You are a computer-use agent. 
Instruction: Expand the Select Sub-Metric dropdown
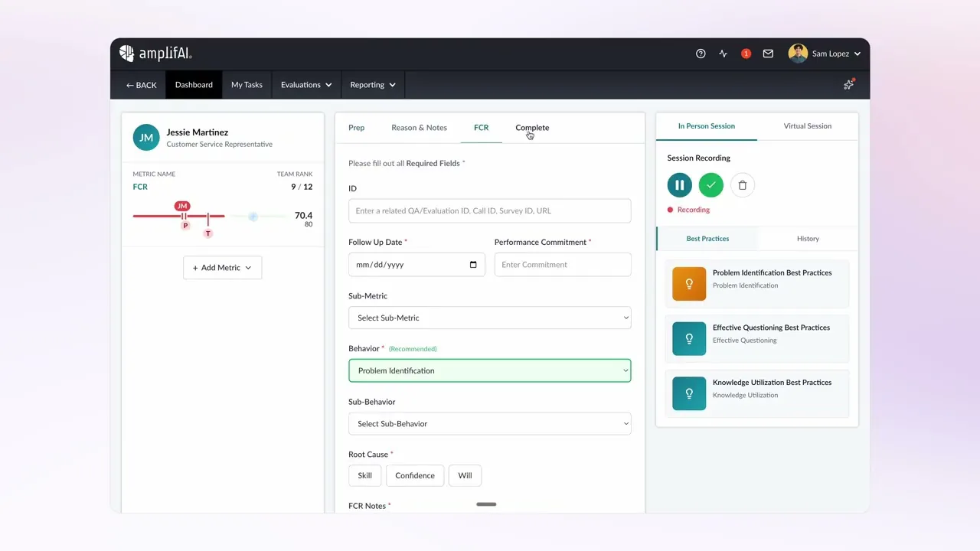[490, 318]
